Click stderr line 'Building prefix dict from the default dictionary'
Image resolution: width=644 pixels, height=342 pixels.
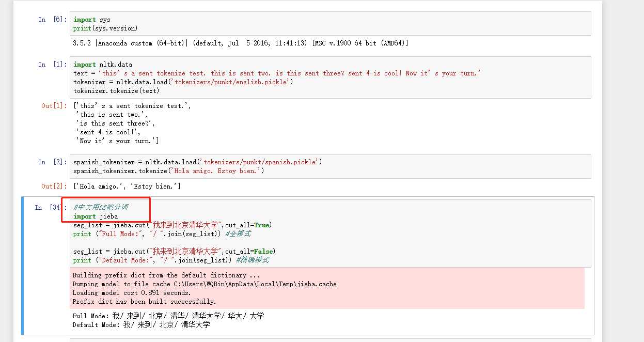tap(166, 275)
